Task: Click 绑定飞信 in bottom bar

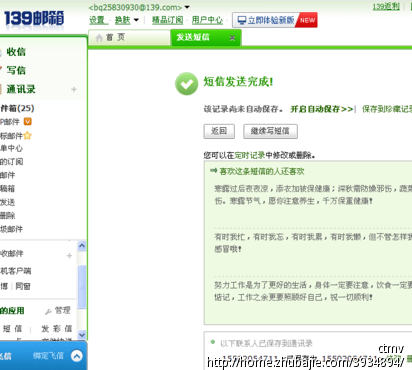Action: click(48, 356)
